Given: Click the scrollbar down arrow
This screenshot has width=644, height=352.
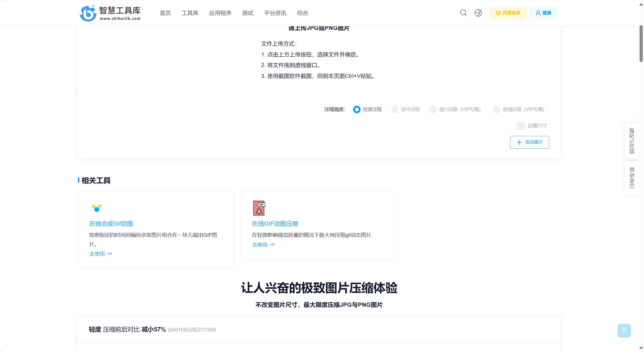Looking at the screenshot, I should pyautogui.click(x=641, y=348).
